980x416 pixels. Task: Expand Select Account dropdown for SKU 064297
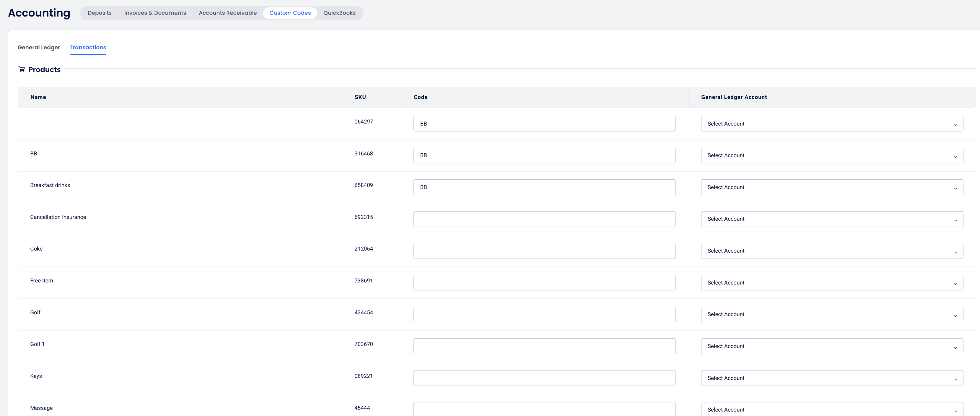point(832,124)
